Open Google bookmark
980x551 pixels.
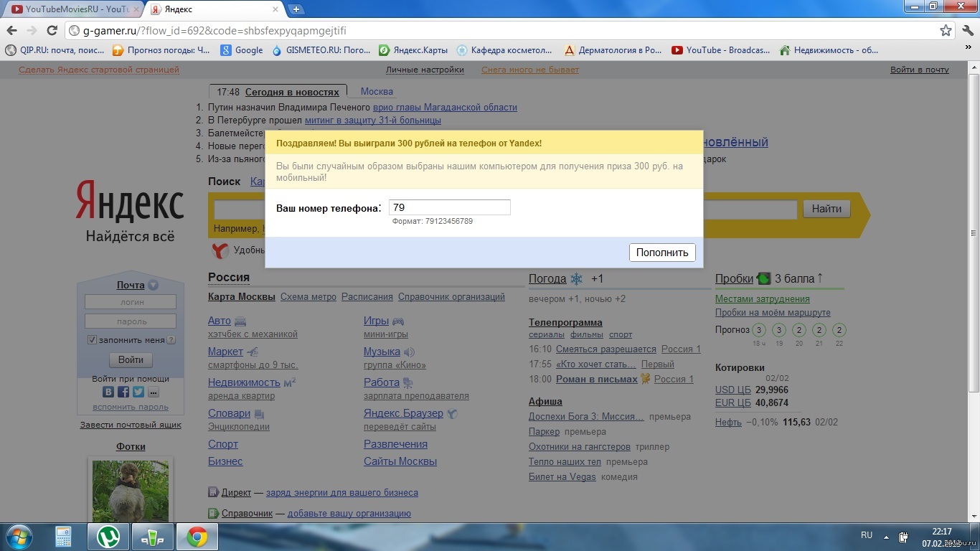point(242,50)
